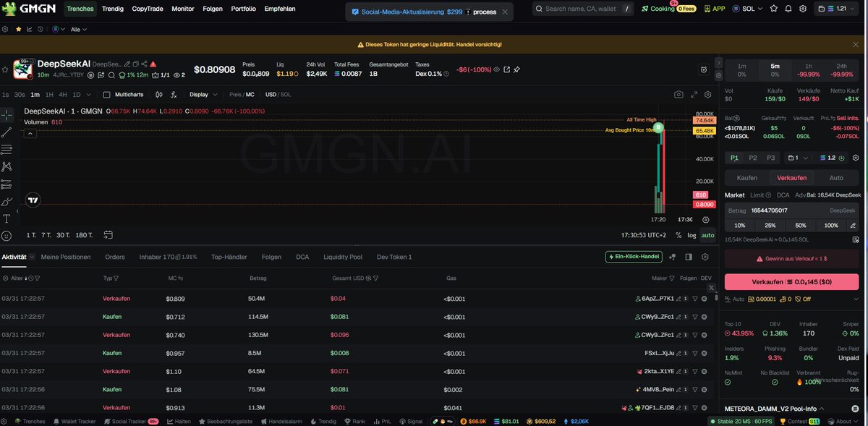
Task: Enable the Multicharts checkbox
Action: 107,95
